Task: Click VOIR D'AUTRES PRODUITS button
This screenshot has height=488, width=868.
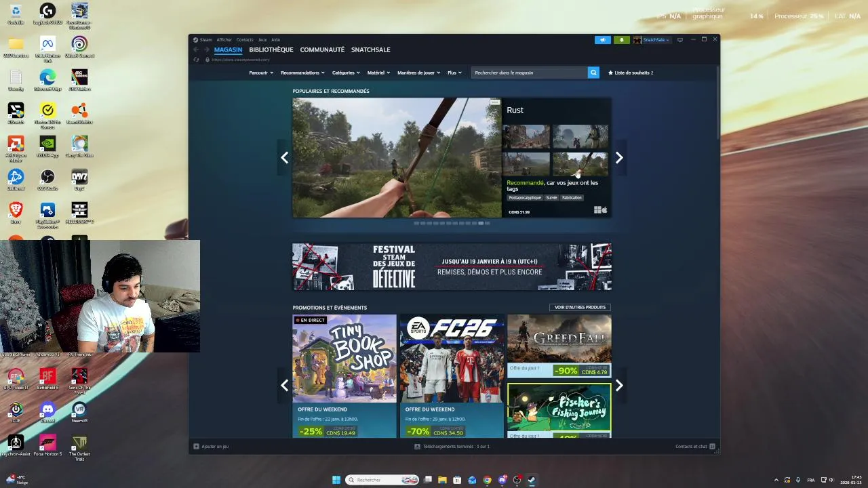Action: [x=580, y=307]
